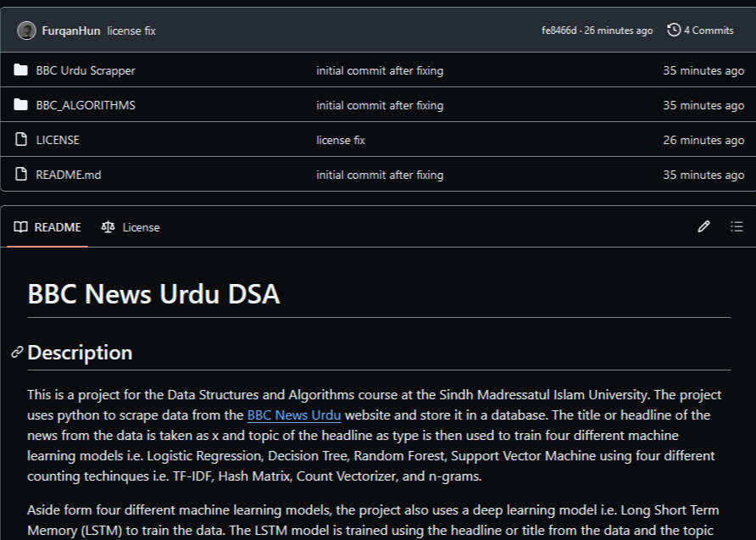Edit the README with the pencil icon
Image resolution: width=756 pixels, height=540 pixels.
click(703, 226)
